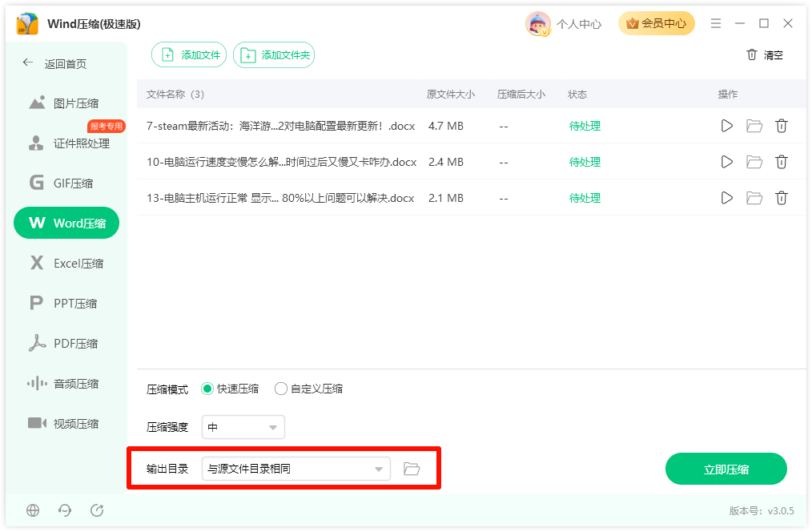Delete the 13-电脑主机 docx file

coord(782,198)
